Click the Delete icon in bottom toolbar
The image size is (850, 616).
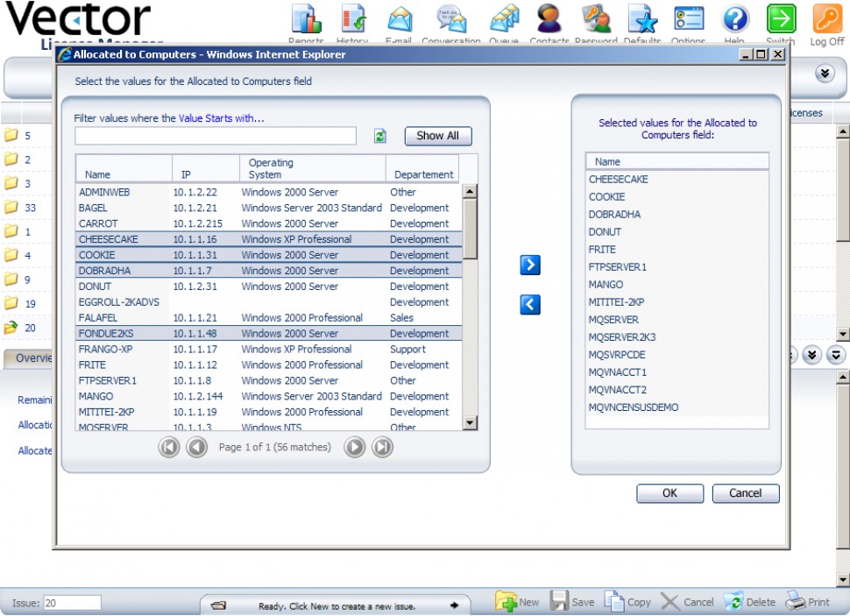pyautogui.click(x=733, y=601)
